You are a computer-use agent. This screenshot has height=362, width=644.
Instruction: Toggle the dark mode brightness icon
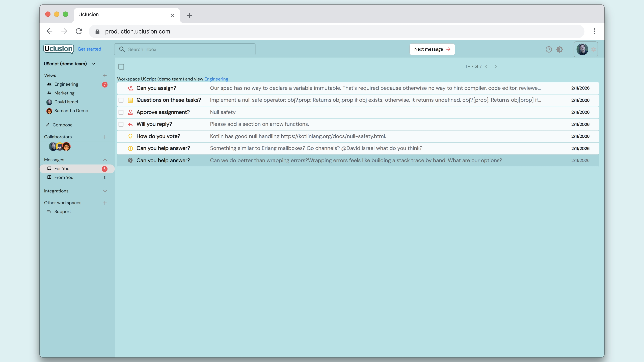(x=559, y=49)
